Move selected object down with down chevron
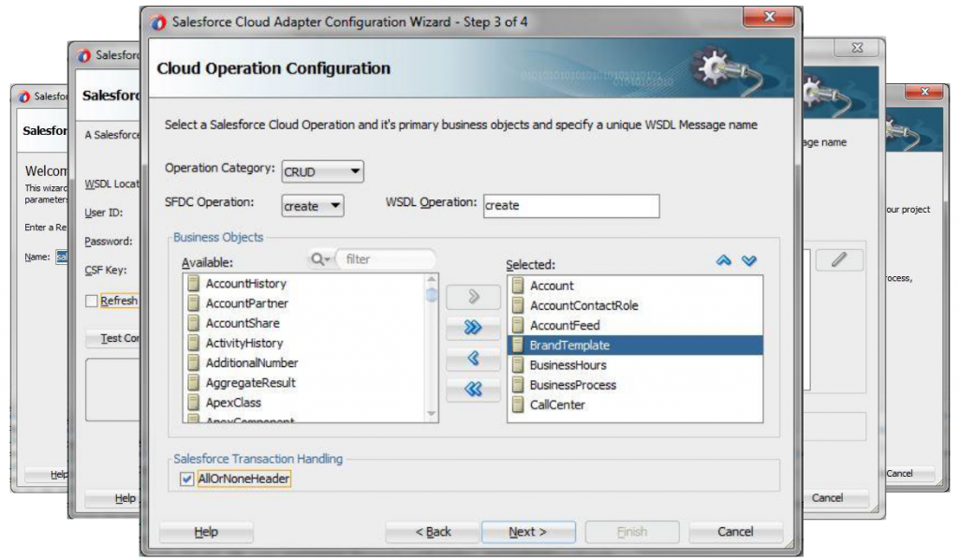959x560 pixels. [x=748, y=261]
